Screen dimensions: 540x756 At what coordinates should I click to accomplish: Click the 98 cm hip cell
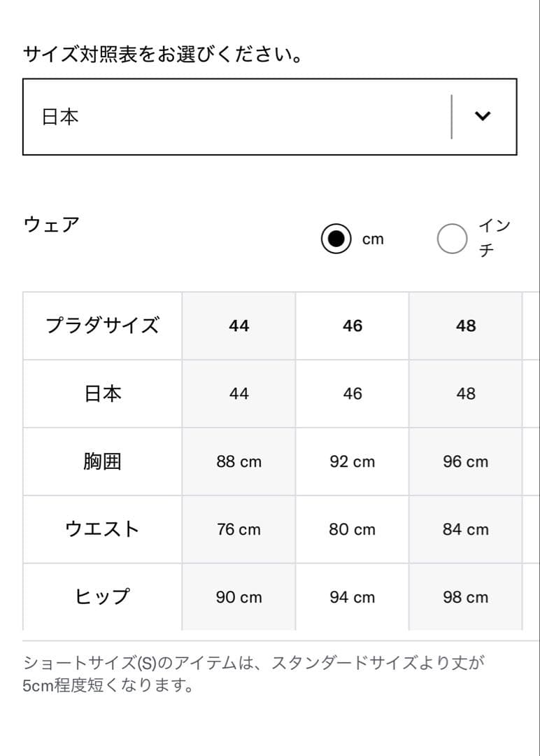click(466, 597)
